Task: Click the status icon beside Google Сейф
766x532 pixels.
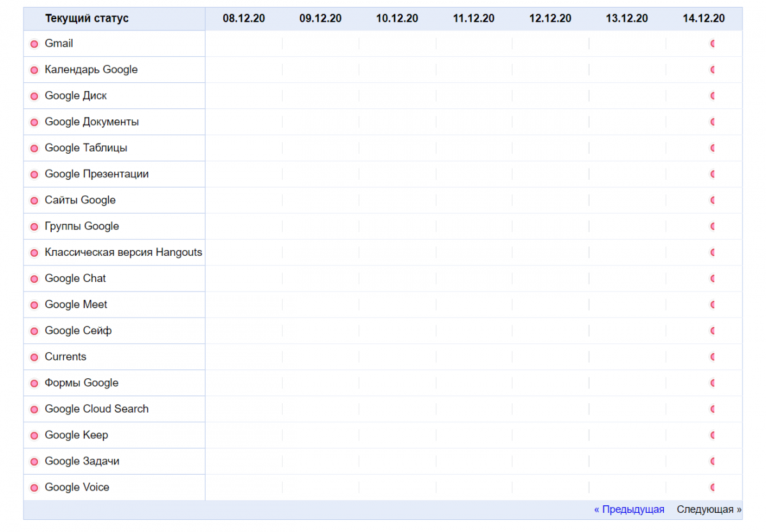Action: tap(34, 332)
